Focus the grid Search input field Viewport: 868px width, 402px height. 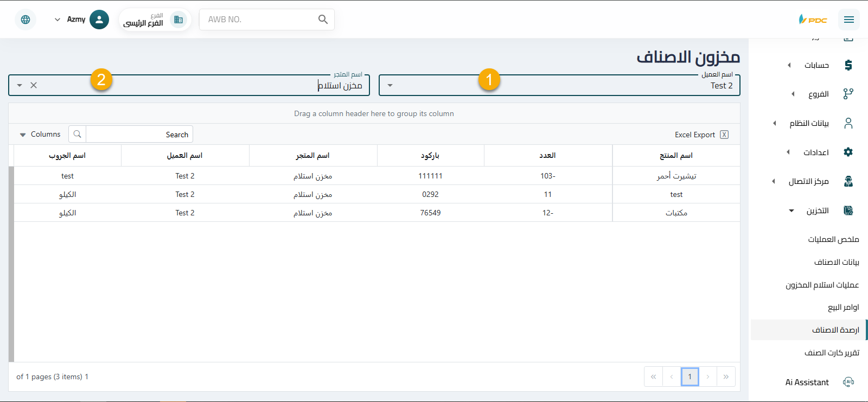[x=139, y=134]
